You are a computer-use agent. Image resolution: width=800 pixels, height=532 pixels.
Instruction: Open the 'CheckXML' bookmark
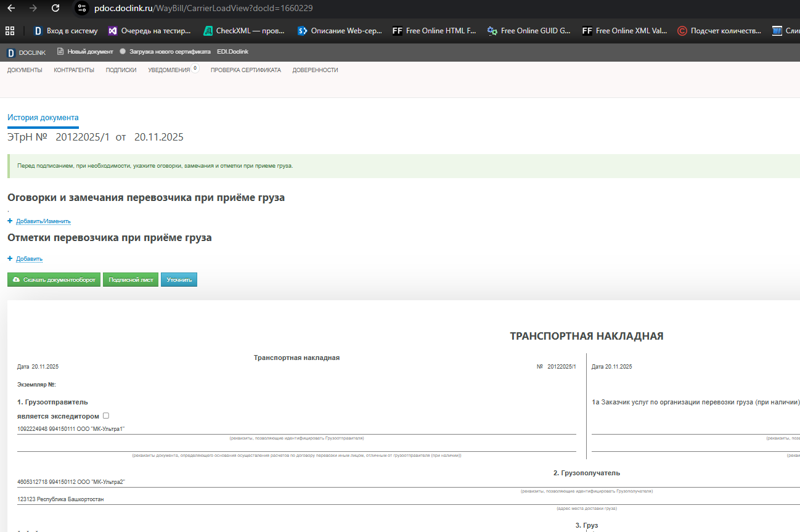point(245,30)
